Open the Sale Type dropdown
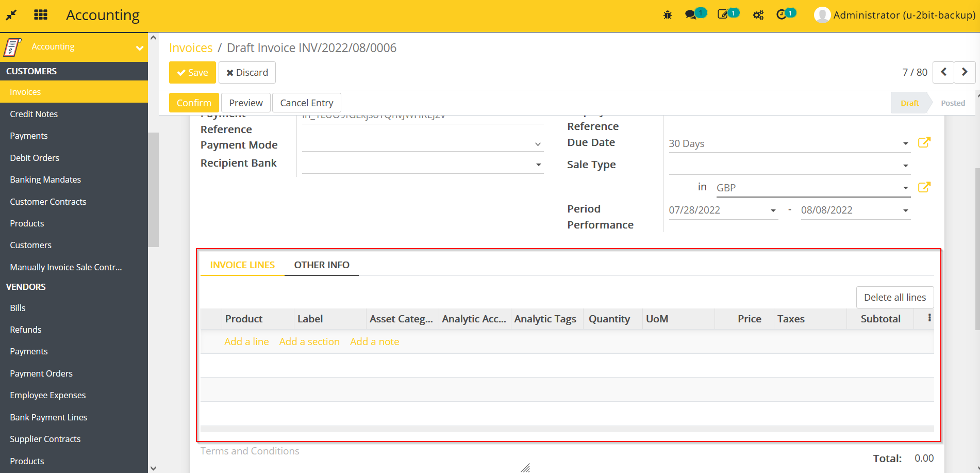The height and width of the screenshot is (473, 980). point(905,166)
